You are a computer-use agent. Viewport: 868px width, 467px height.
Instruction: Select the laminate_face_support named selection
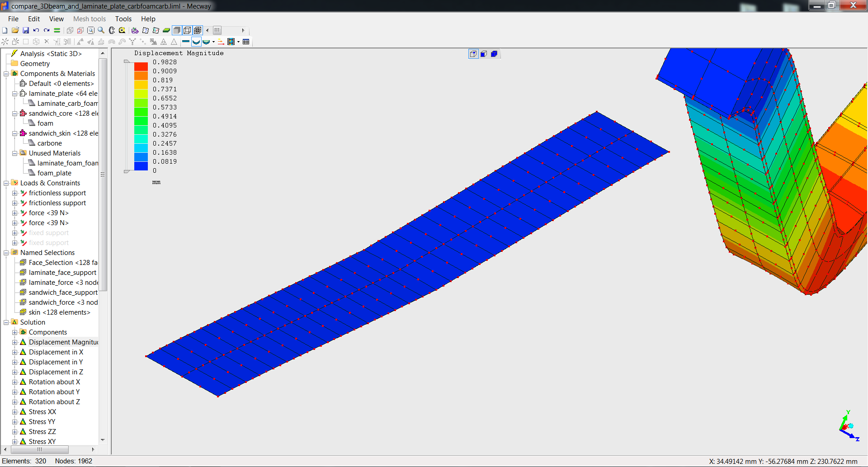click(62, 273)
